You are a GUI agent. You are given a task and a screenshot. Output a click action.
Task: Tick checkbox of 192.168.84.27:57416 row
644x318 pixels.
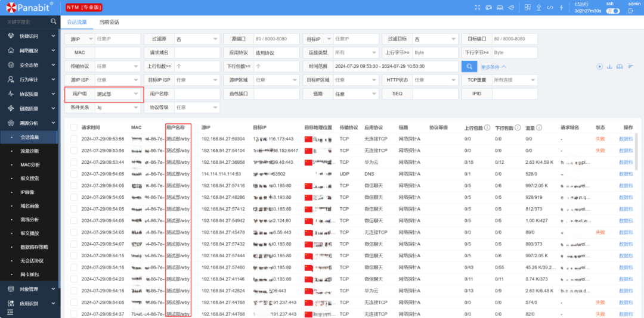click(74, 185)
